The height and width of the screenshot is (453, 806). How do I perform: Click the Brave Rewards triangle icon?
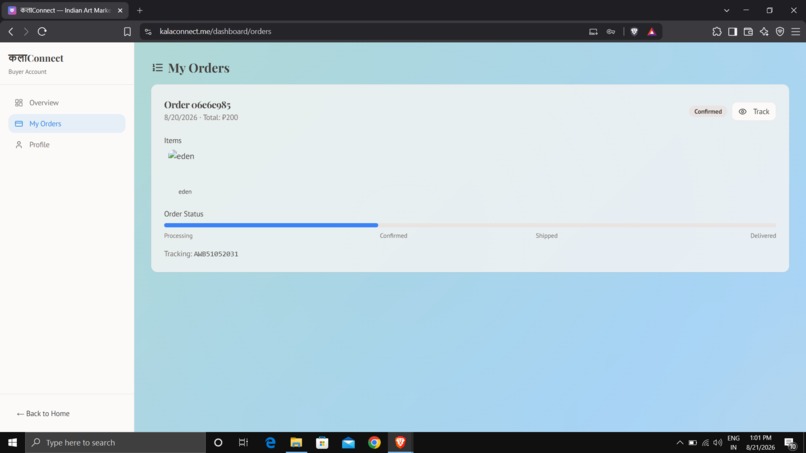coord(652,31)
